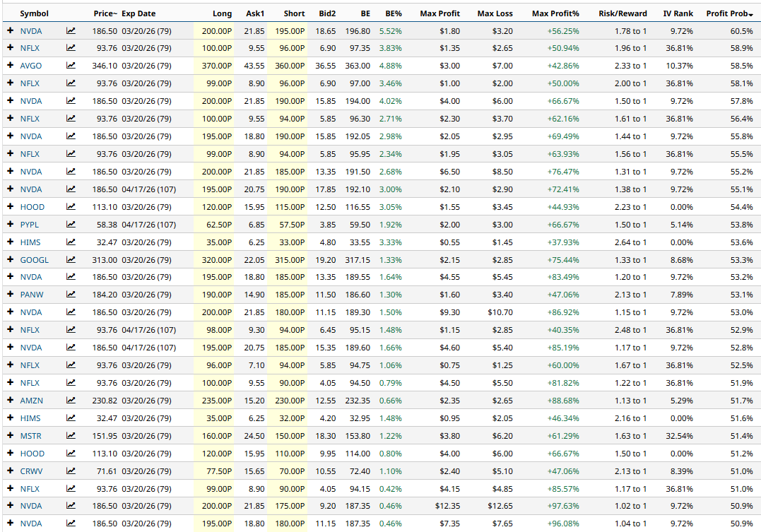The width and height of the screenshot is (761, 532).
Task: Click the Exp Date column header
Action: tap(138, 13)
